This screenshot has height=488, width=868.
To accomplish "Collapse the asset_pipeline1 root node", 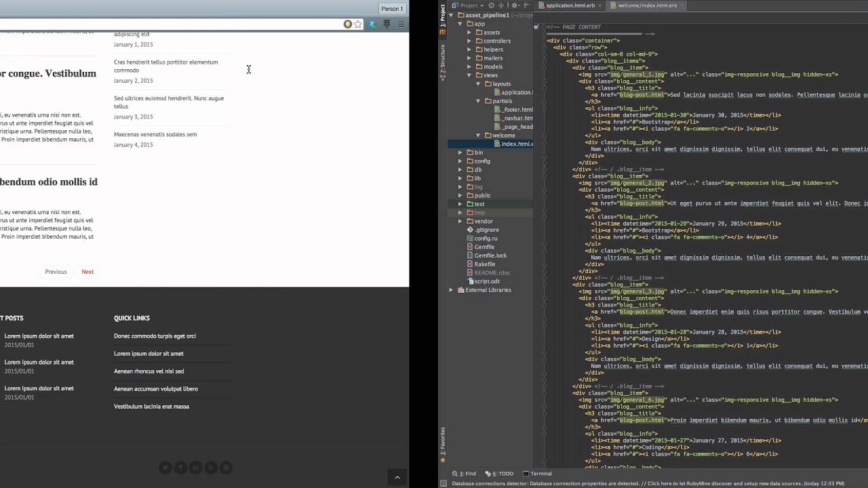I will 451,15.
